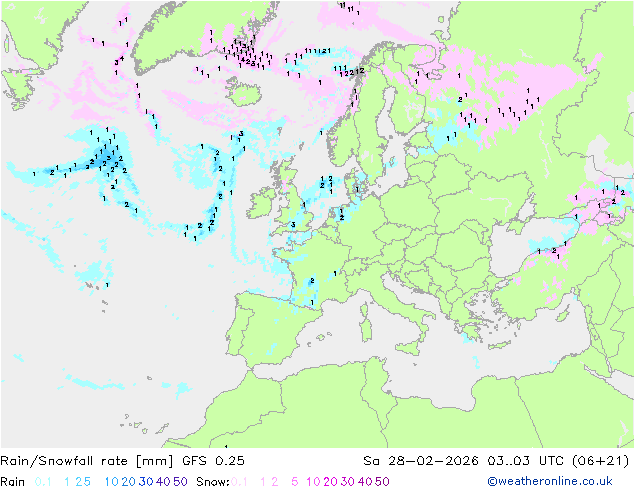Select the Snow legend value 40
This screenshot has height=490, width=634.
point(365,482)
